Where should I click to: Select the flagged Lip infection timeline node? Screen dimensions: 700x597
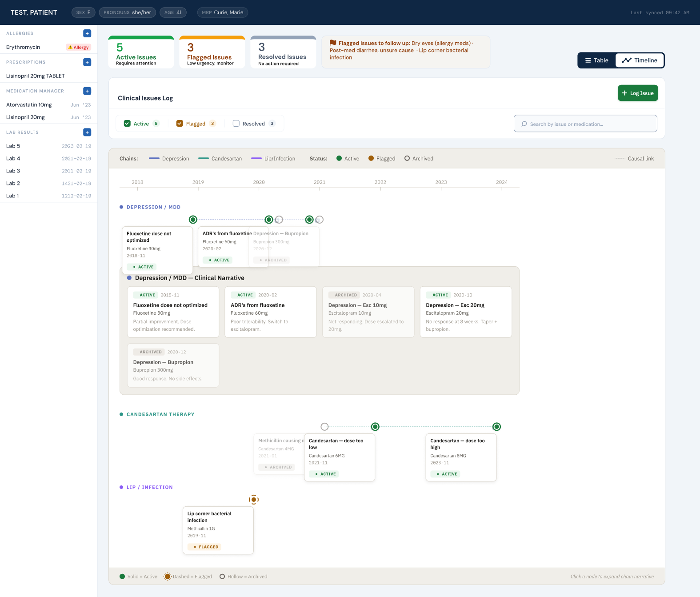[x=254, y=500]
